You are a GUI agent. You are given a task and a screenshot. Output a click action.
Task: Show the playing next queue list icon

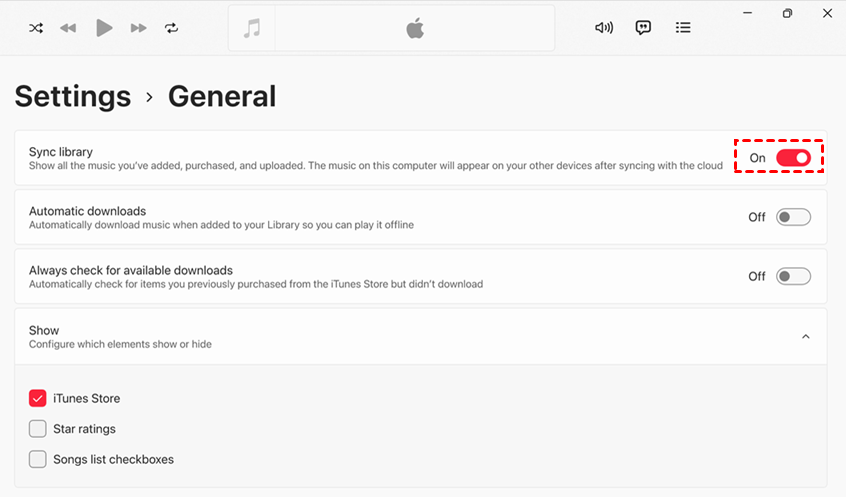(683, 28)
